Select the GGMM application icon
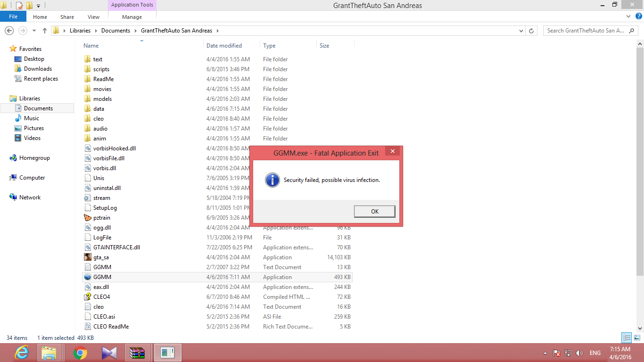Viewport: 644px width, 362px height. point(87,277)
